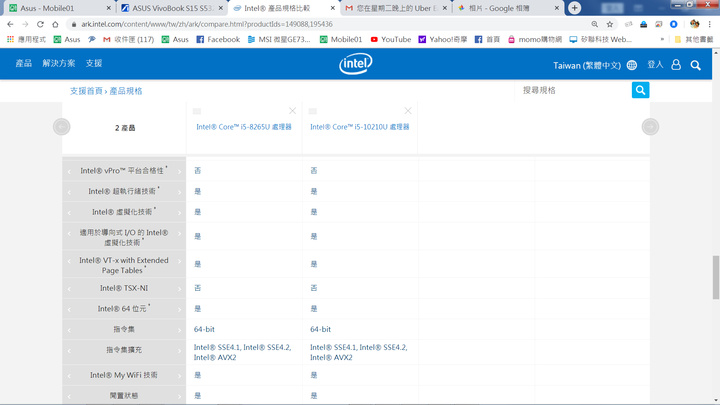The image size is (720, 405).
Task: Go to next products with right arrow
Action: [x=650, y=127]
